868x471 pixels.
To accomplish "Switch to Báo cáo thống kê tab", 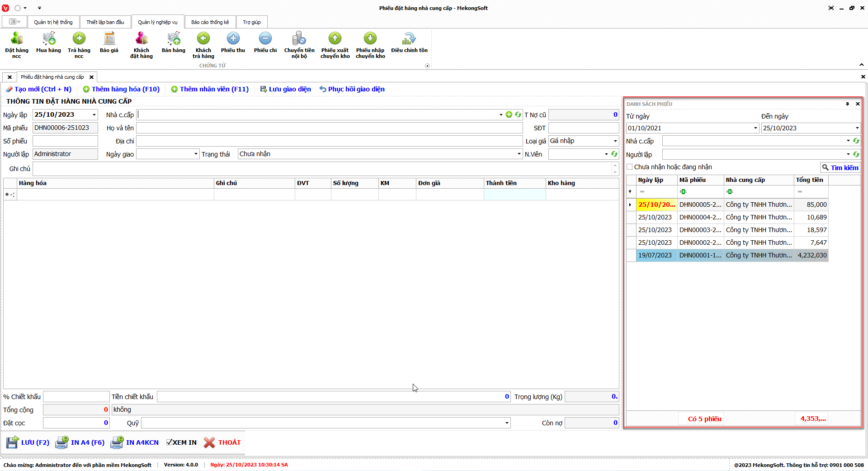I will click(210, 22).
